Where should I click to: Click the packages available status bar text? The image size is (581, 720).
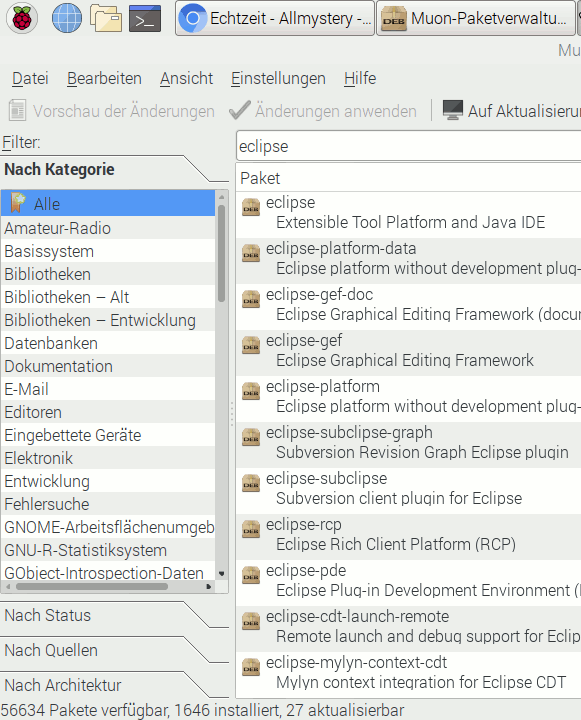[x=202, y=710]
